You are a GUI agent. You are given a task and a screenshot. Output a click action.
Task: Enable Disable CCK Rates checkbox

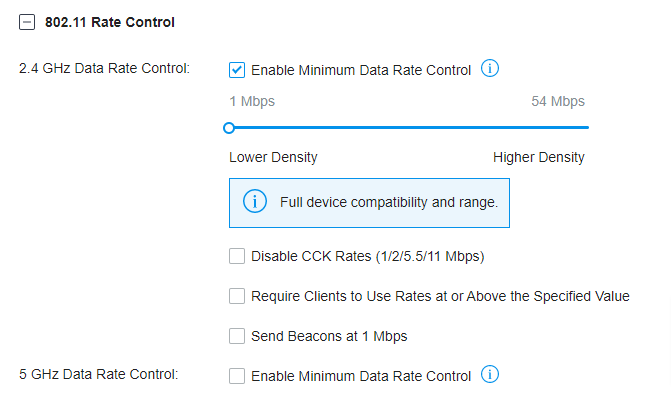click(237, 256)
